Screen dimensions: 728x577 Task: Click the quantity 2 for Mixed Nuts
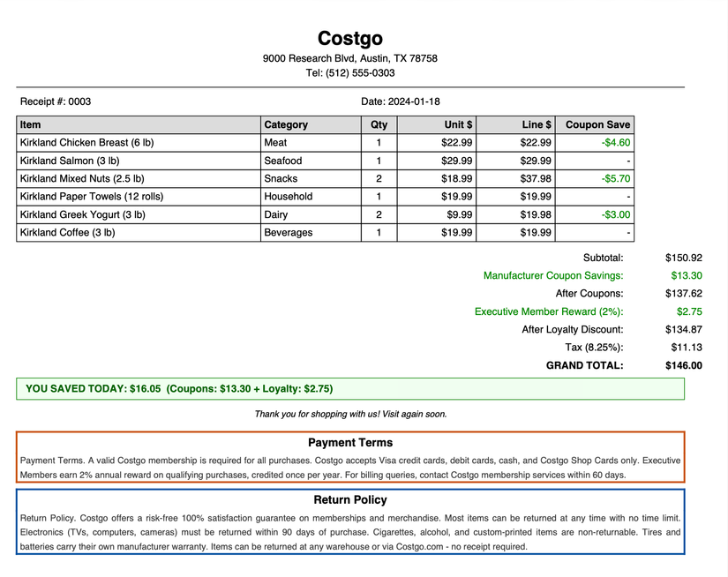379,179
